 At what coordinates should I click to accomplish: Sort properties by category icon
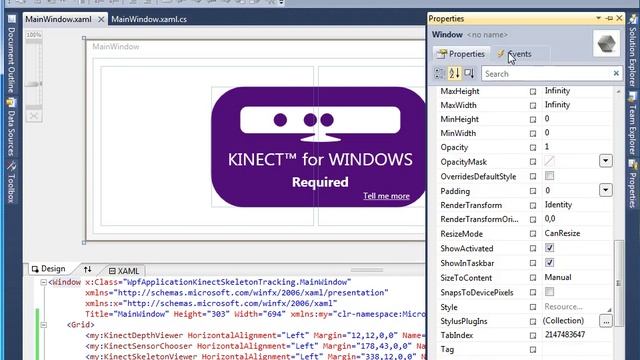[439, 73]
